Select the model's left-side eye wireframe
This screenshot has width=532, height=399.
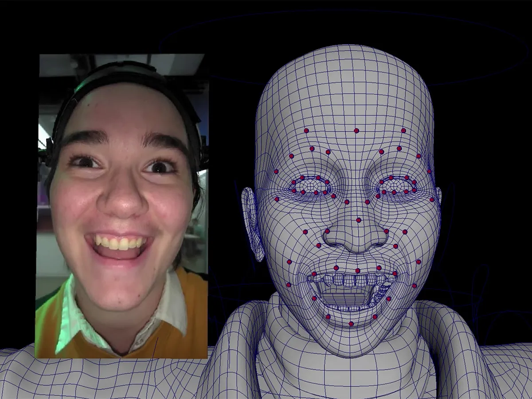pos(310,185)
